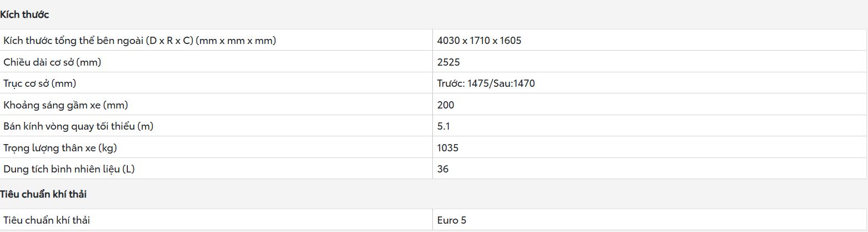This screenshot has width=868, height=232.
Task: Click the Kích thước tổng thể bên ngoài label
Action: [x=139, y=41]
